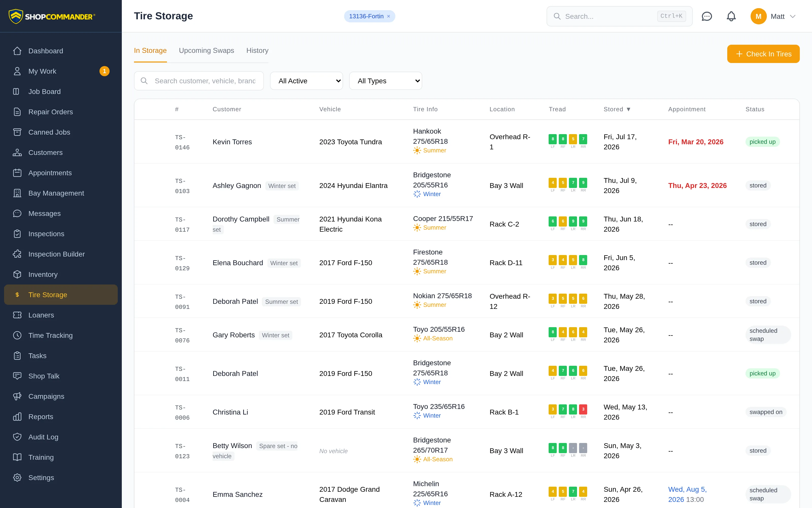Switch to the Upcoming Swaps tab
Image resolution: width=812 pixels, height=508 pixels.
point(206,50)
